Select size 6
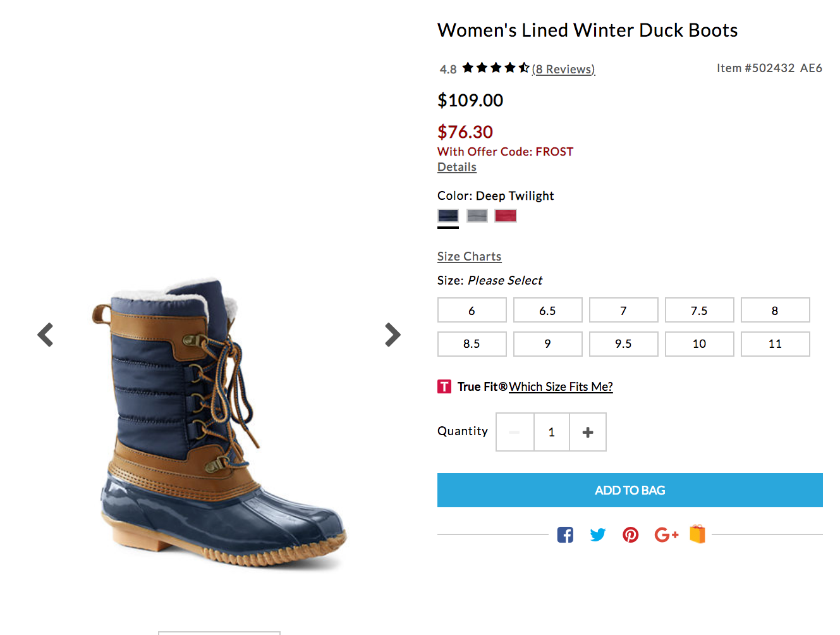 click(x=472, y=311)
